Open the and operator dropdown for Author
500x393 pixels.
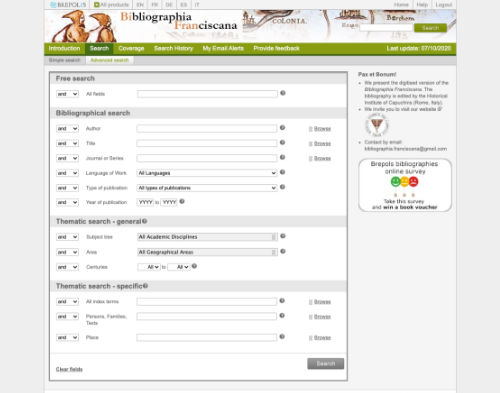pyautogui.click(x=67, y=129)
